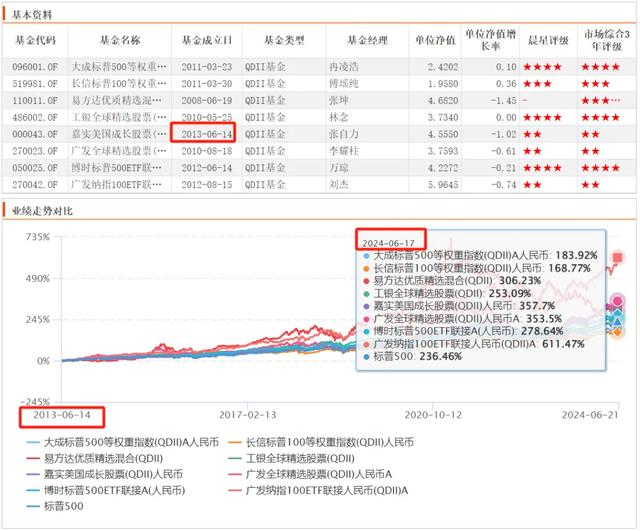Screen dimensions: 640x531
Task: Click fund manager 林念
Action: tap(339, 118)
